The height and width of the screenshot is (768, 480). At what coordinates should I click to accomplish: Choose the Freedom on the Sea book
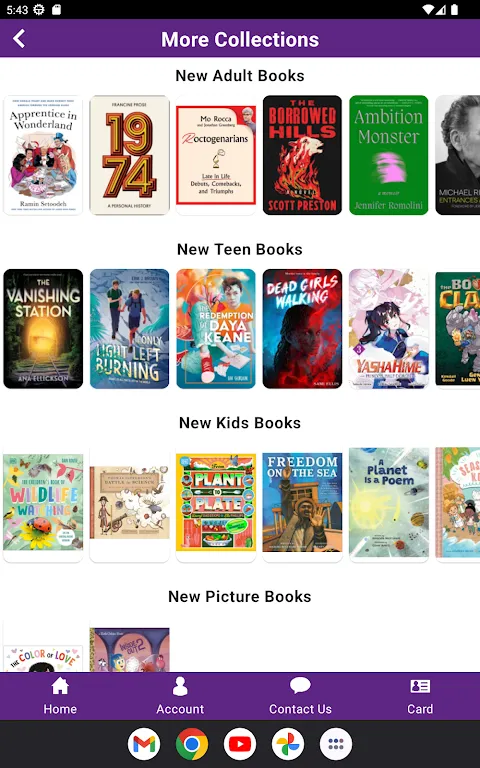[x=302, y=503]
